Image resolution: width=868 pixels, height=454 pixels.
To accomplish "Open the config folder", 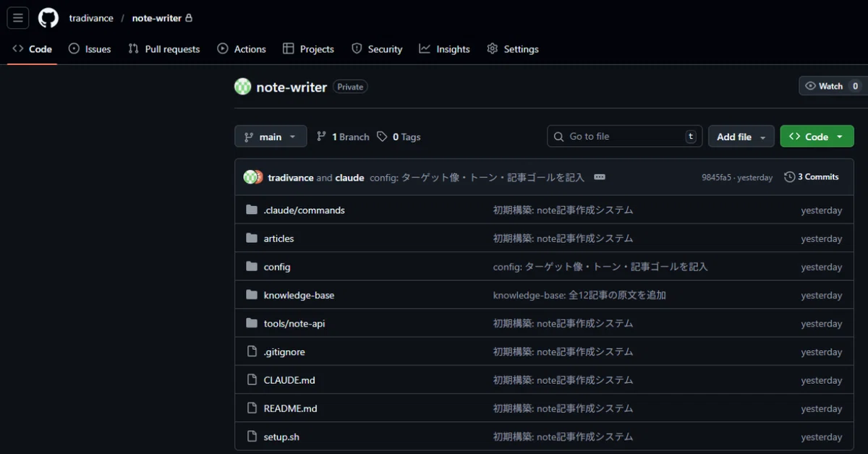I will pos(277,267).
